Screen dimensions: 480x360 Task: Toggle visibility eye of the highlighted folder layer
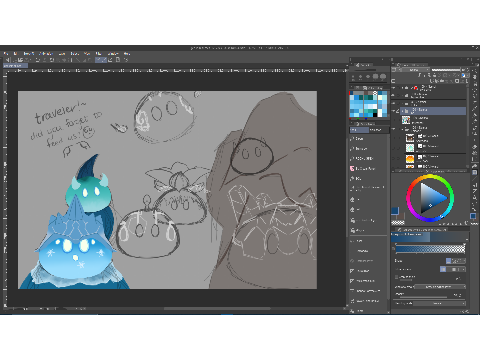click(x=393, y=111)
